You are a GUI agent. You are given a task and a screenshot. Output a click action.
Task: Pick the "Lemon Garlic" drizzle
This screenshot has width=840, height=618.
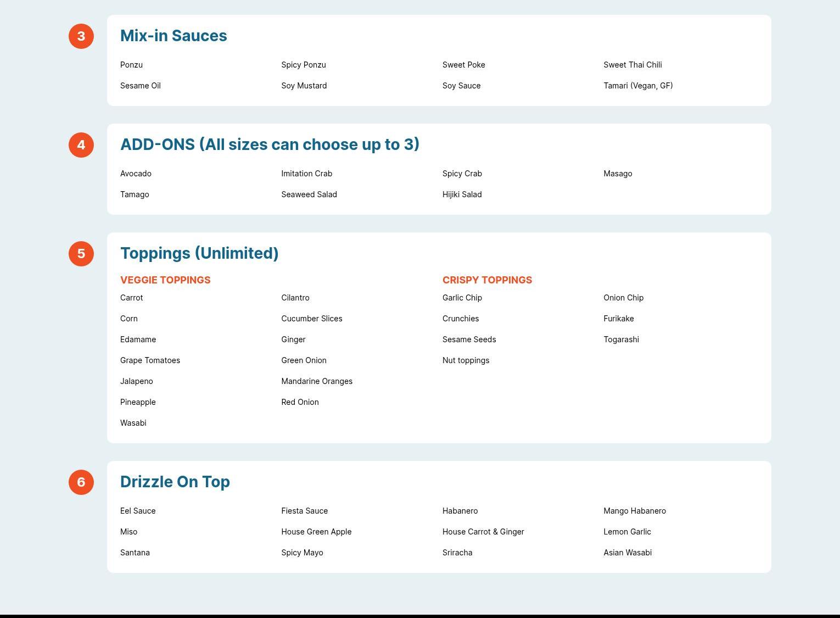(x=627, y=532)
